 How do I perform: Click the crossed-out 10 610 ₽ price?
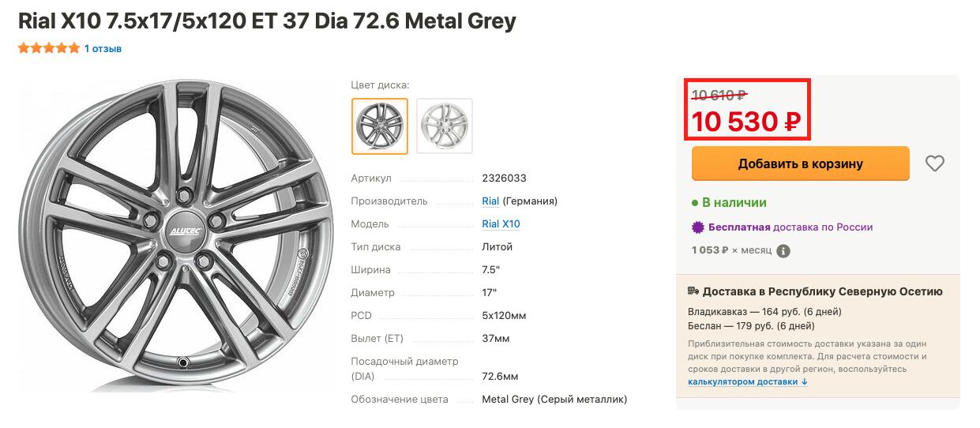coord(719,96)
